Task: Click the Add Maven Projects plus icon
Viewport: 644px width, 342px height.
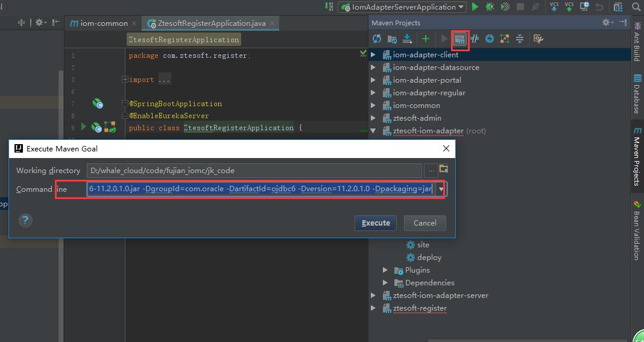Action: [x=426, y=39]
